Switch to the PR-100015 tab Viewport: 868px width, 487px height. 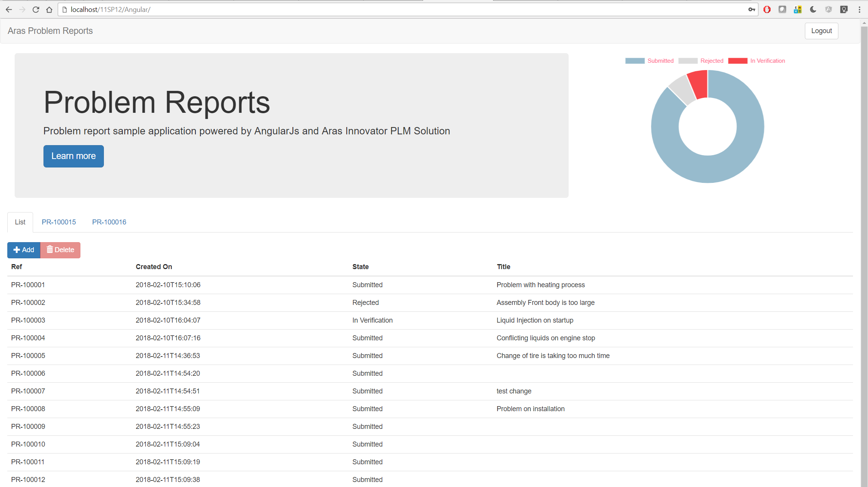[x=59, y=222]
